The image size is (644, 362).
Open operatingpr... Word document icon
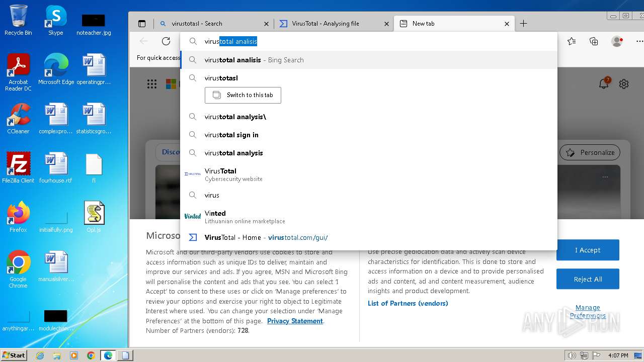[94, 69]
